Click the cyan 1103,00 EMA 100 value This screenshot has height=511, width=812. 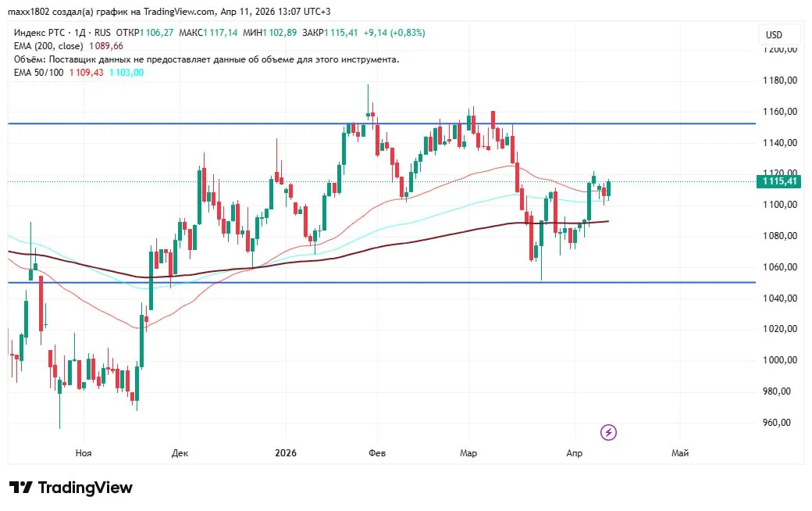pos(125,72)
